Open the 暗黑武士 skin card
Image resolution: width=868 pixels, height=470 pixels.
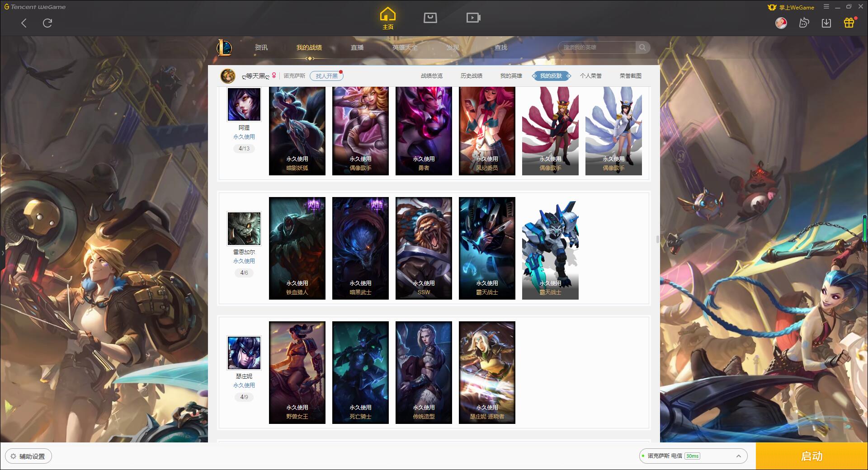click(360, 248)
